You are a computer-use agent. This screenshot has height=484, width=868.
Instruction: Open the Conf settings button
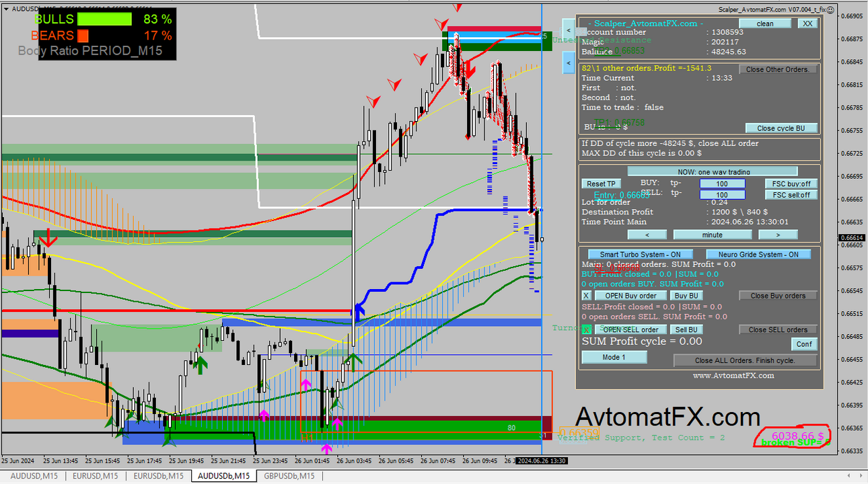point(804,344)
